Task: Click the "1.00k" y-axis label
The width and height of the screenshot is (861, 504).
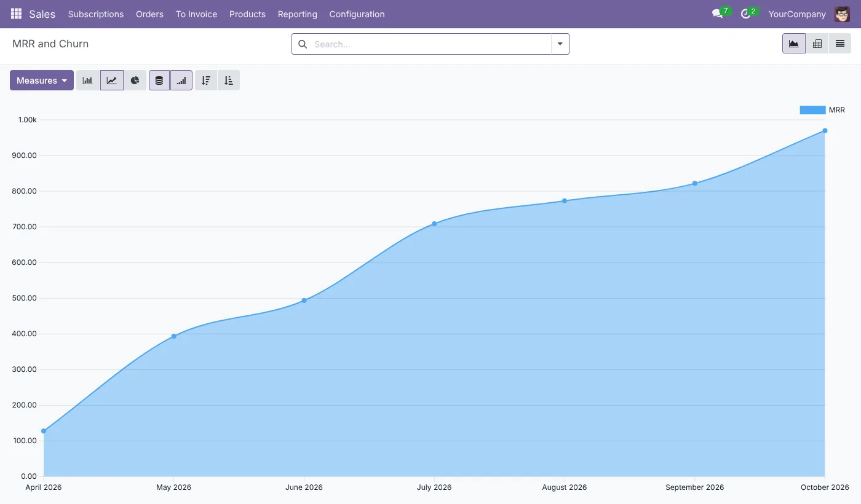Action: tap(28, 120)
